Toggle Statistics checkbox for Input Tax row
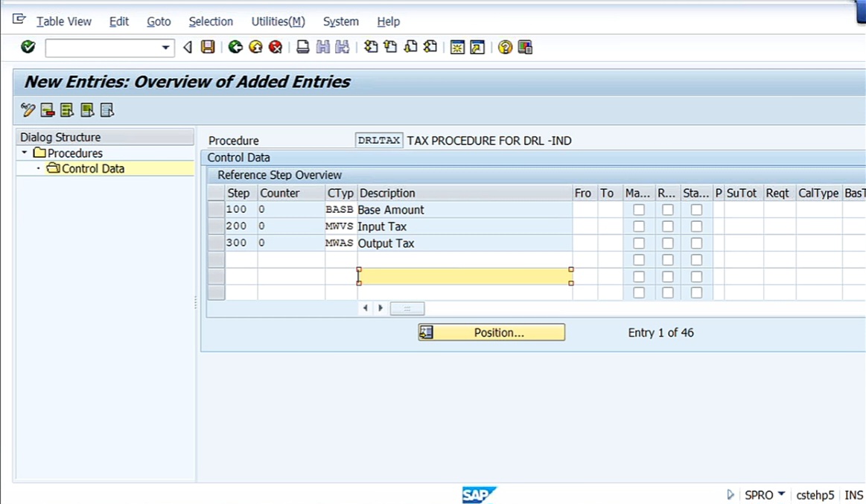This screenshot has height=504, width=866. 696,226
